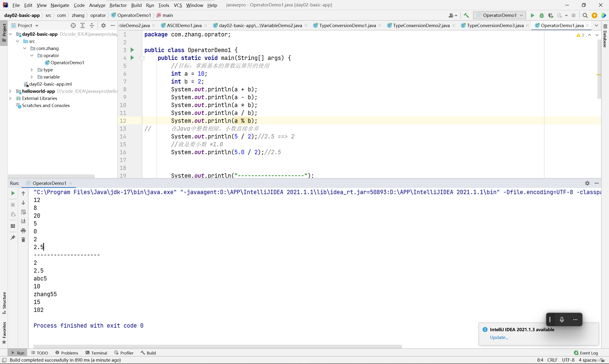
Task: Expand the type package node
Action: [x=32, y=70]
